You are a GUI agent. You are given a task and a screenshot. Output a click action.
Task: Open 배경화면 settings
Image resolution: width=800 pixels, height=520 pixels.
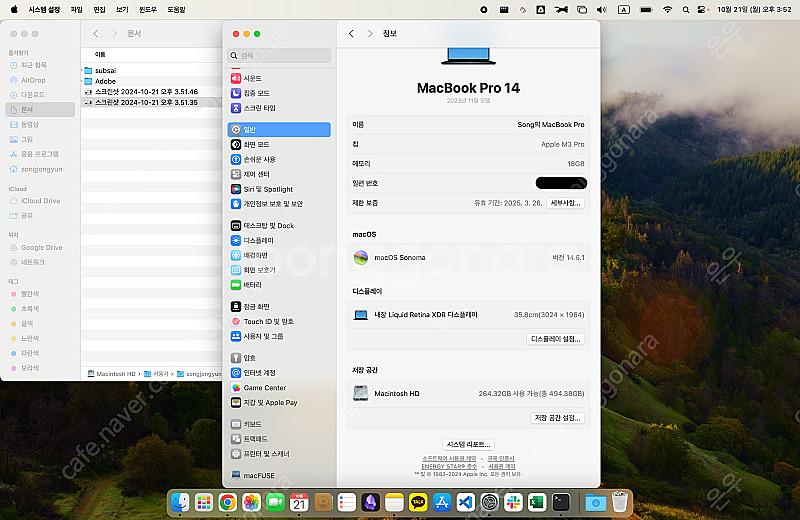point(249,255)
